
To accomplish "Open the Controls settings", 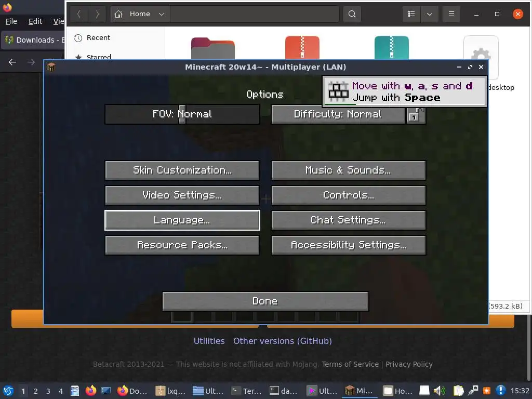I will (x=349, y=195).
